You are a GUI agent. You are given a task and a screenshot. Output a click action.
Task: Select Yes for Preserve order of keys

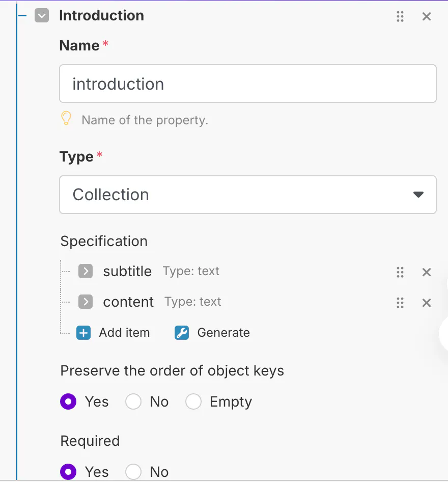[68, 402]
